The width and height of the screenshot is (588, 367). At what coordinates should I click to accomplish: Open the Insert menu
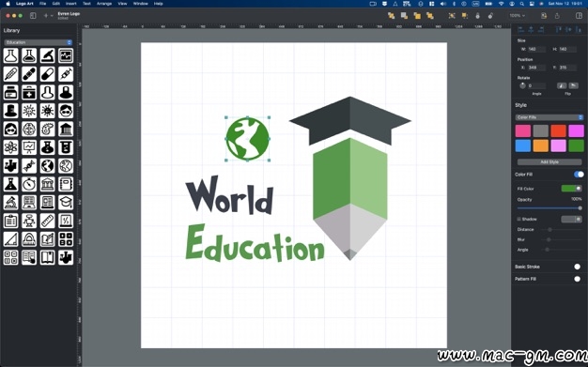click(x=70, y=4)
